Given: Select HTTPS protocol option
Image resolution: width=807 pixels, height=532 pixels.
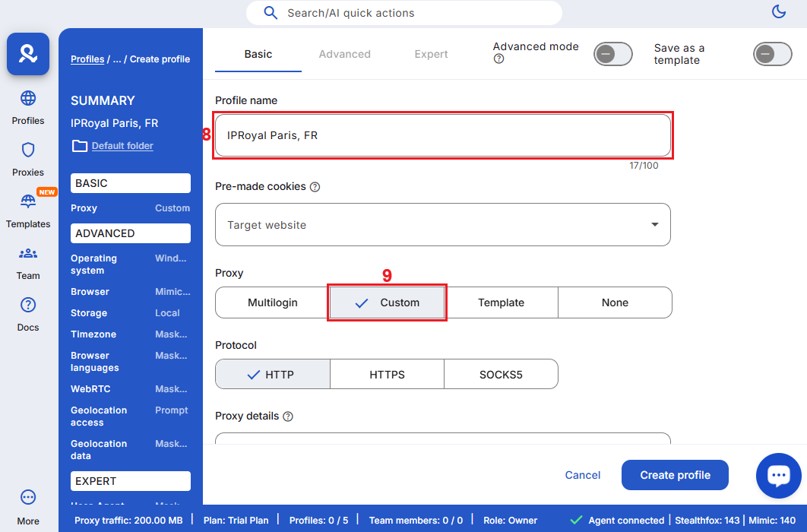Looking at the screenshot, I should (387, 375).
